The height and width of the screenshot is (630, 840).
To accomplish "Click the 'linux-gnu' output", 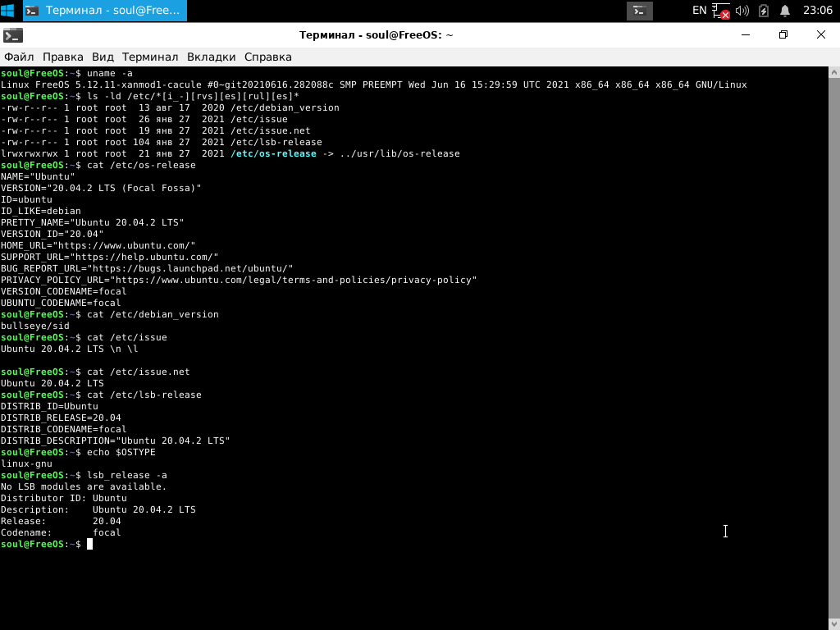I will 26,464.
